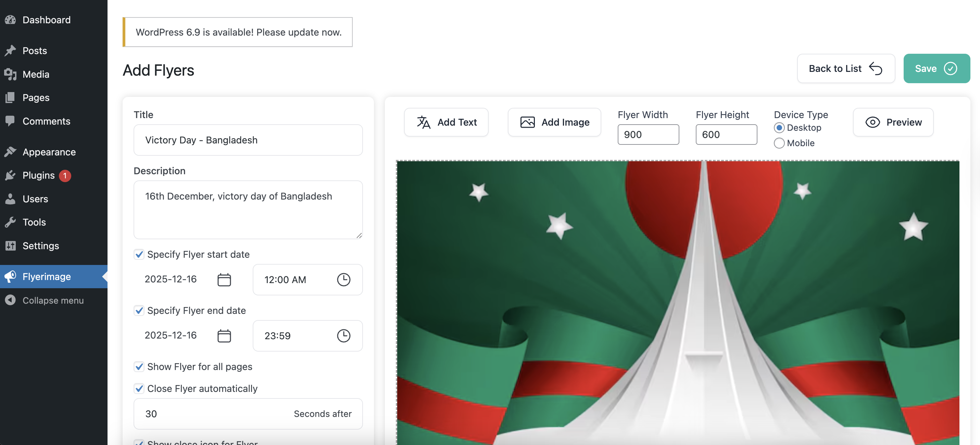The width and height of the screenshot is (980, 445).
Task: Click the Collapse menu arrow icon
Action: pos(10,300)
